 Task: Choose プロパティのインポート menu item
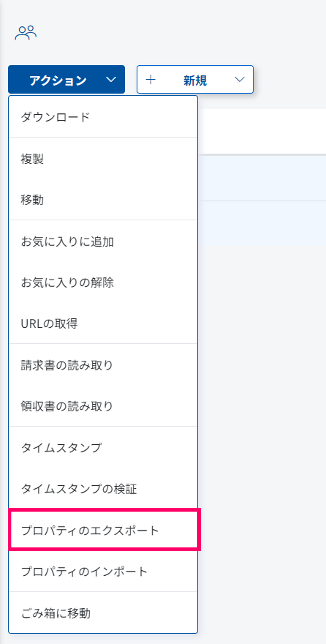pyautogui.click(x=84, y=572)
